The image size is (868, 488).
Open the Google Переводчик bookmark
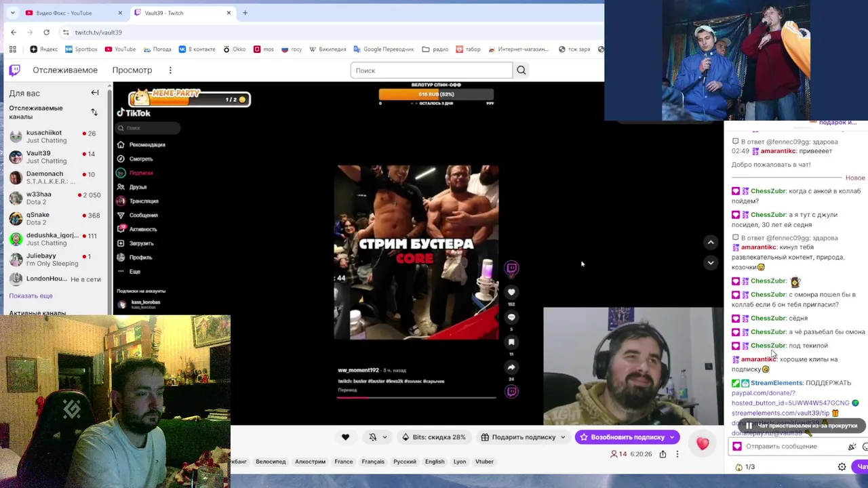(x=383, y=49)
